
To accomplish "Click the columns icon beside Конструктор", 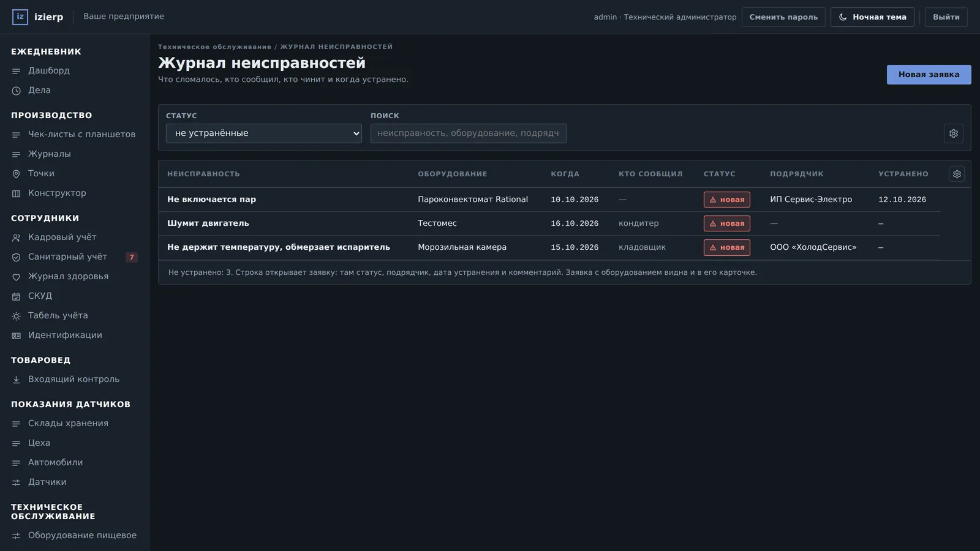I will tap(17, 193).
